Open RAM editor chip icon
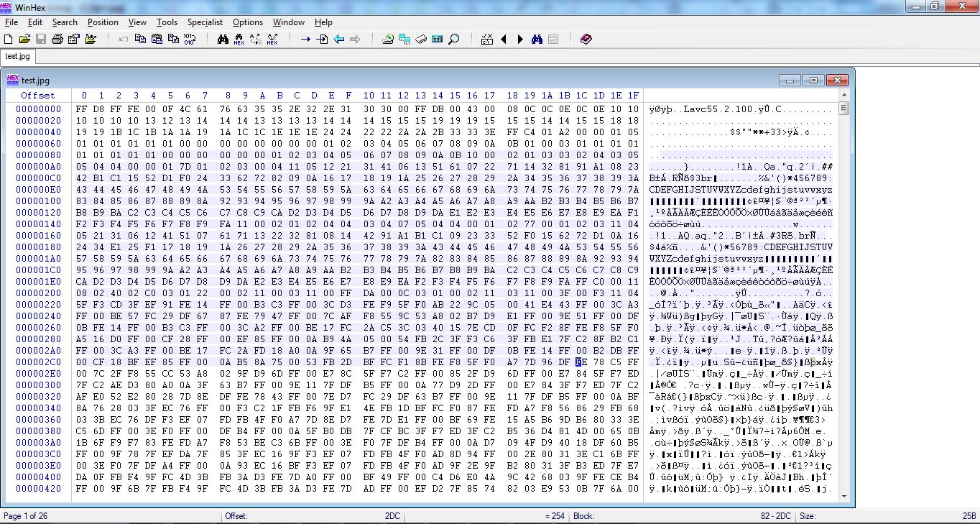Viewport: 980px width, 524px height. click(x=421, y=39)
